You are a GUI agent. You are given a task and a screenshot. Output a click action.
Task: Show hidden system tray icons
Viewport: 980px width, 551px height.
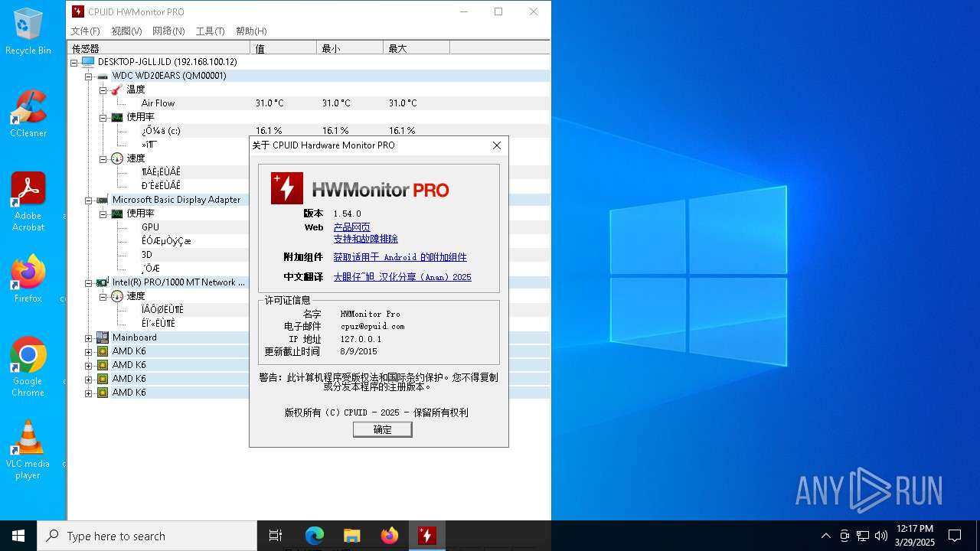[825, 536]
